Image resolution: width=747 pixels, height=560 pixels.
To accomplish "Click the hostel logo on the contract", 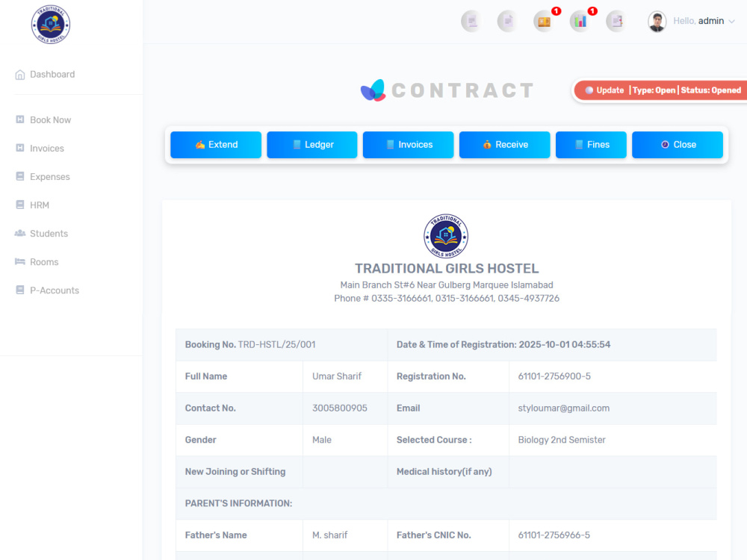I will pos(446,236).
